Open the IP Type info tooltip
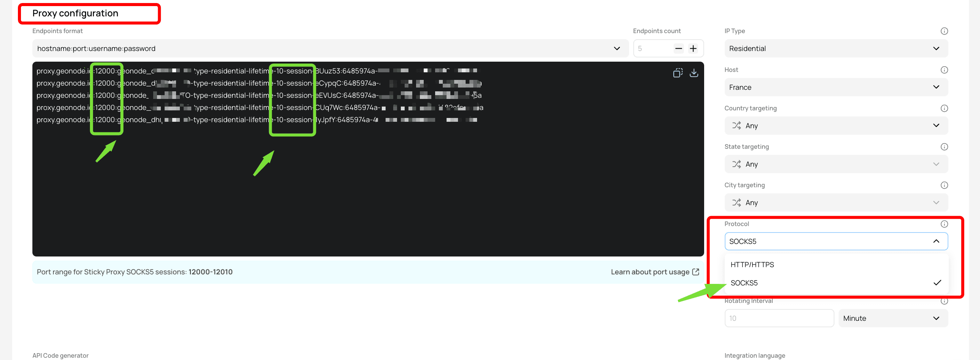Screen dimensions: 980x360 tap(945, 31)
